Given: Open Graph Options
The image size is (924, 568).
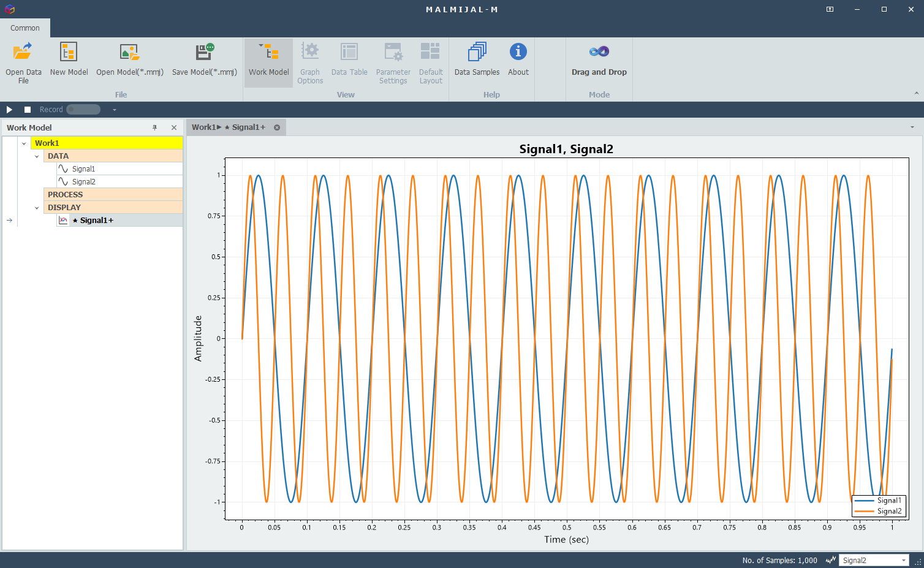Looking at the screenshot, I should (x=310, y=62).
